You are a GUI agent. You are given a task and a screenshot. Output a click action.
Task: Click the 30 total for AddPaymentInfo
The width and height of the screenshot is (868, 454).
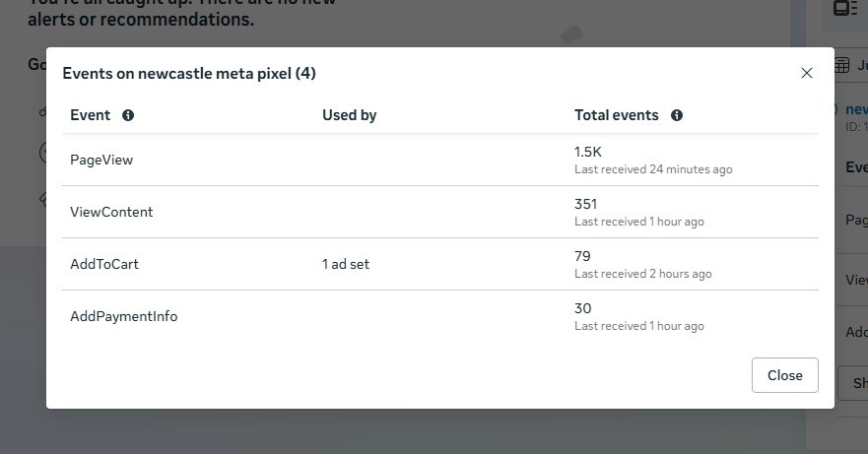click(x=583, y=308)
